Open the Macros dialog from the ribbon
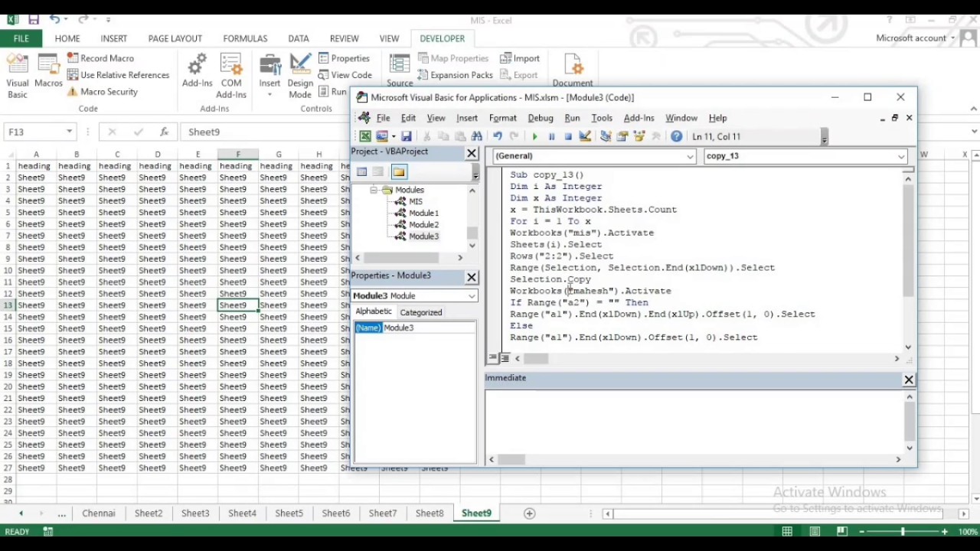980x551 pixels. 48,70
